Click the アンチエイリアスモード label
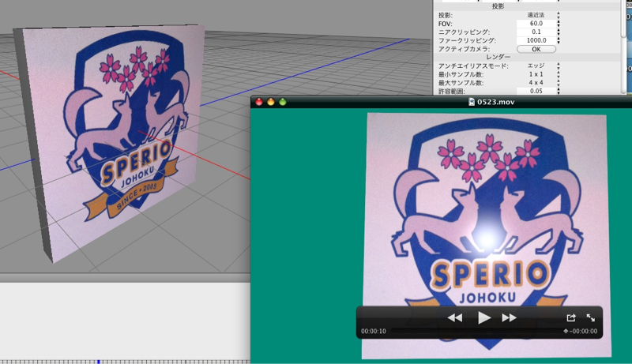The image size is (632, 364). point(473,66)
